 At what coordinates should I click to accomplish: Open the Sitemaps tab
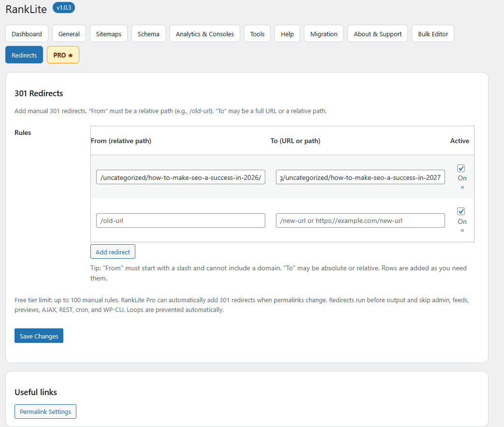coord(109,34)
